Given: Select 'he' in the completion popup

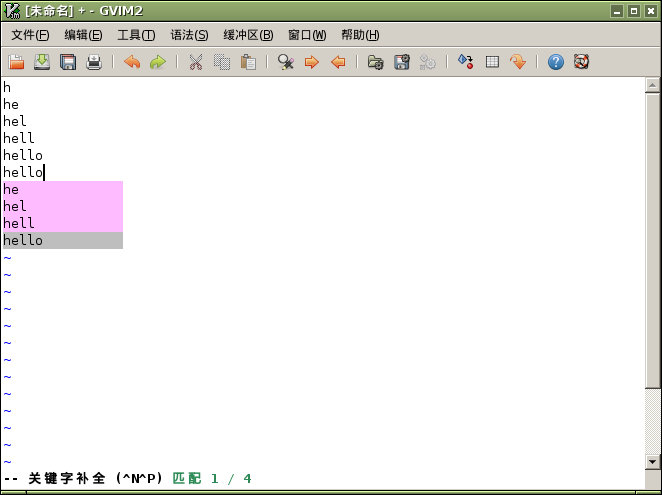Looking at the screenshot, I should tap(63, 189).
